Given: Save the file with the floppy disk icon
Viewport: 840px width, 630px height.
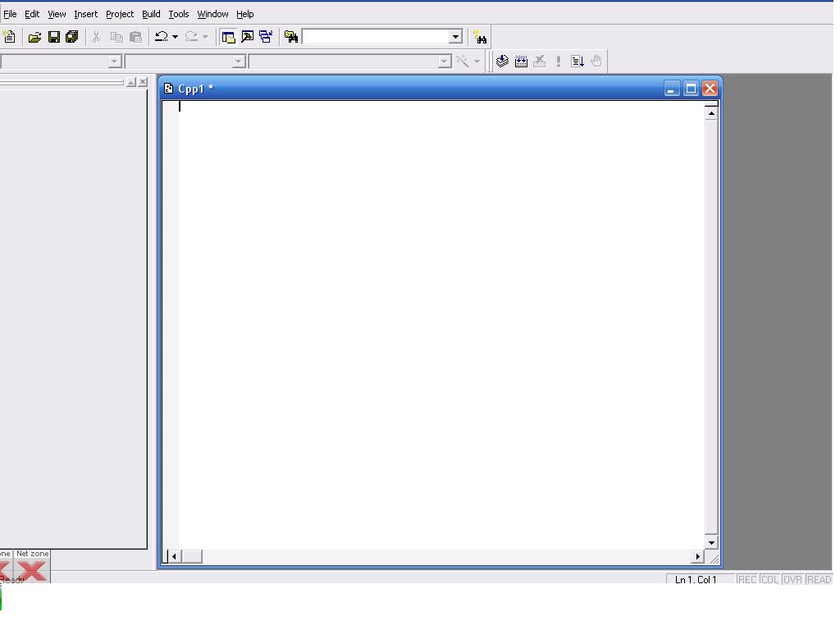Looking at the screenshot, I should [54, 37].
